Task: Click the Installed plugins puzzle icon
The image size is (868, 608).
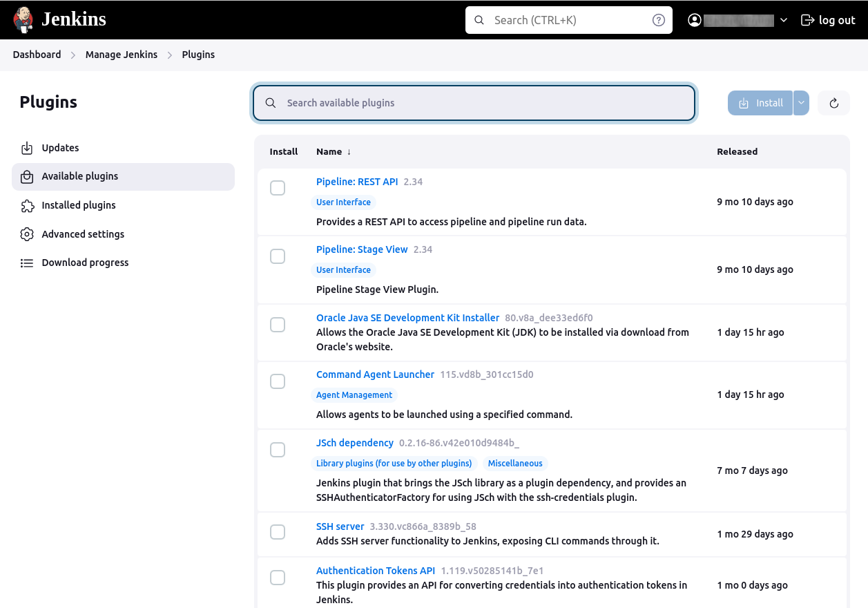Action: point(27,205)
